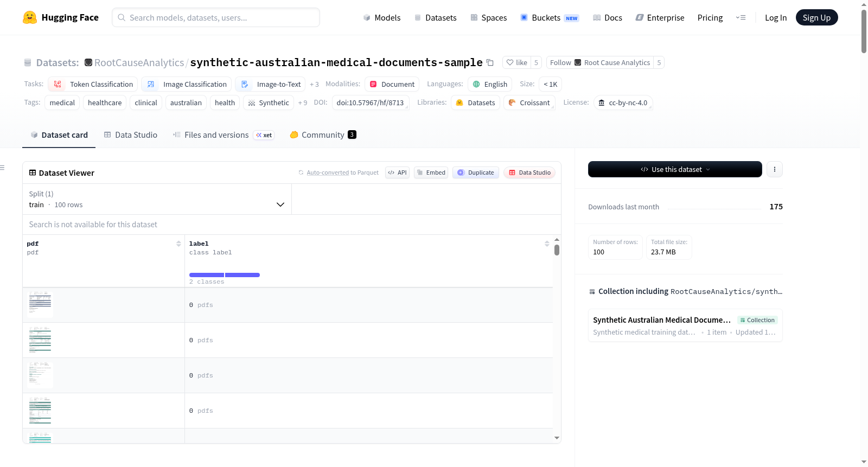Click the heart like icon
This screenshot has width=868, height=467.
(510, 62)
